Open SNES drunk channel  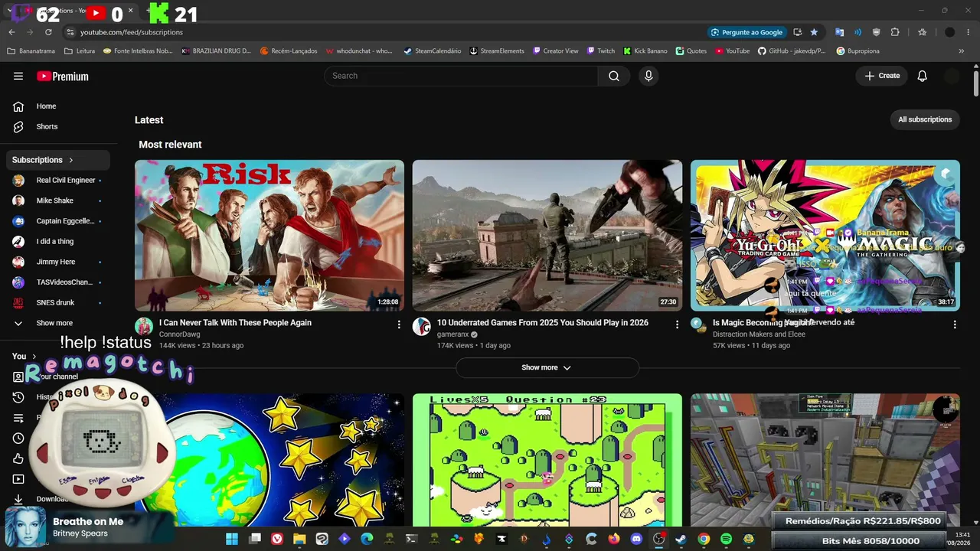coord(59,302)
